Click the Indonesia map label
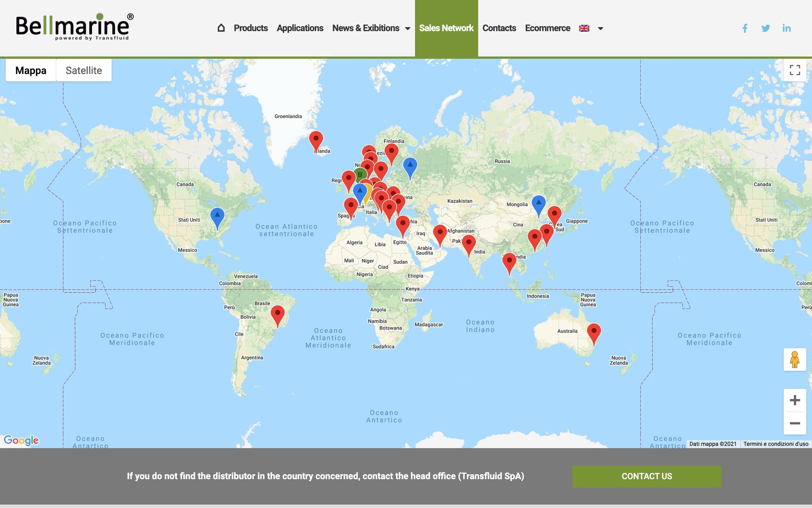This screenshot has height=508, width=812. click(538, 296)
